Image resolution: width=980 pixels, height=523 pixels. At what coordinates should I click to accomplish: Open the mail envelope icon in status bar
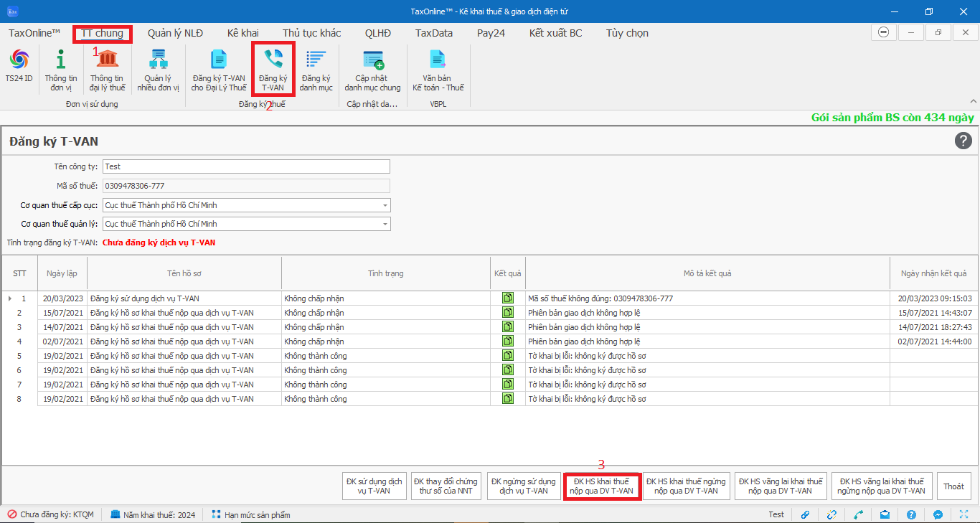[x=885, y=514]
